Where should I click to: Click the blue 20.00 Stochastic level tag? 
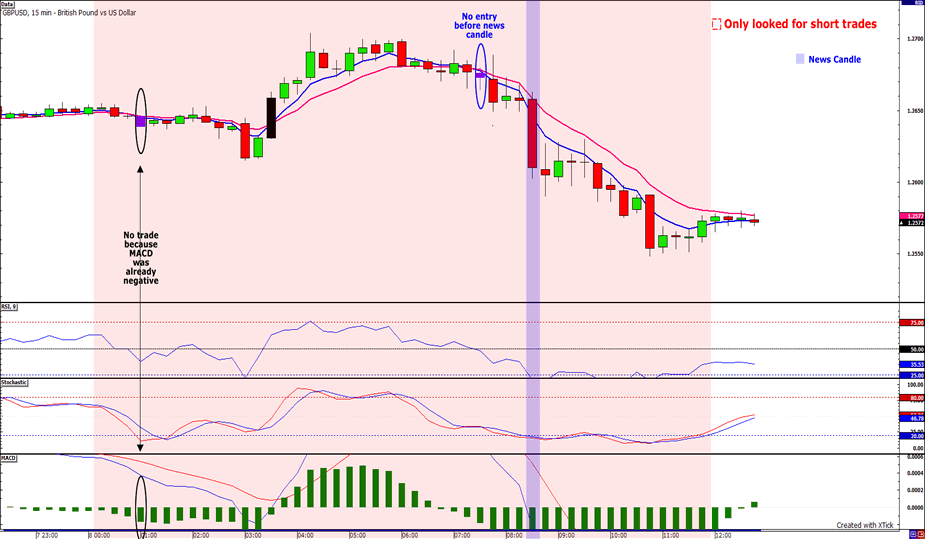point(912,436)
